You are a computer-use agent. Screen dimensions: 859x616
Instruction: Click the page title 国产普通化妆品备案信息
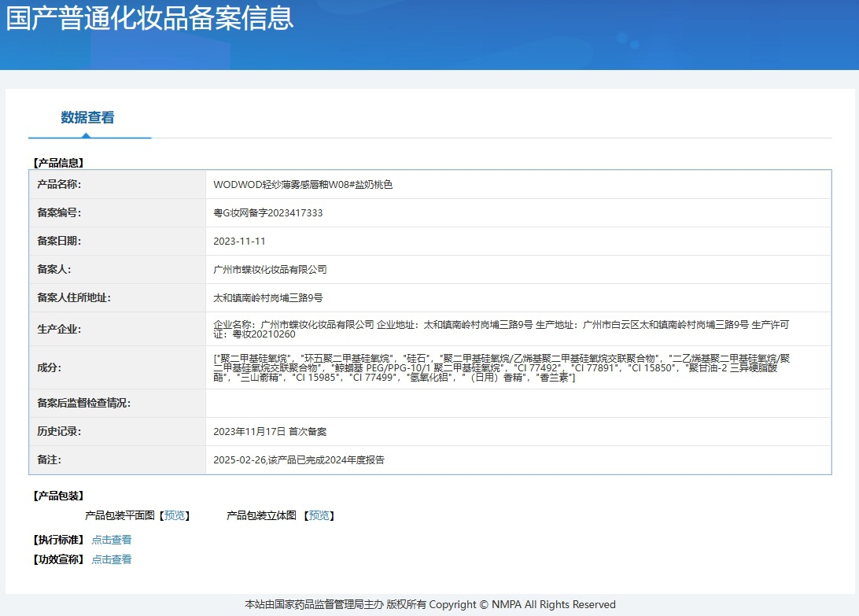[149, 17]
